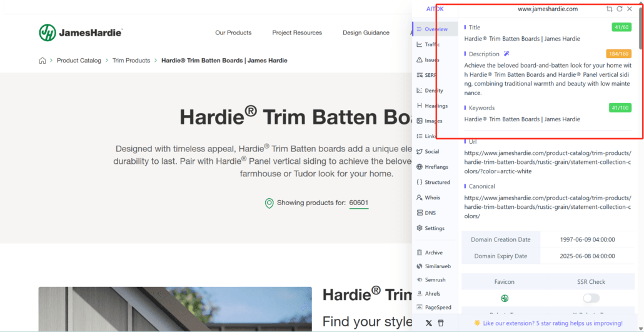
Task: Click the Domain Creation Date label
Action: tap(501, 239)
